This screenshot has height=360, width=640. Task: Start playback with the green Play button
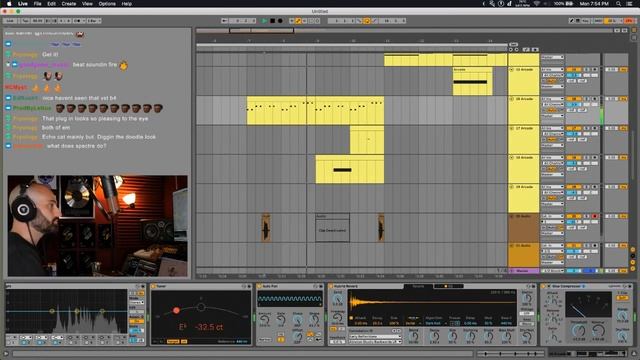264,20
